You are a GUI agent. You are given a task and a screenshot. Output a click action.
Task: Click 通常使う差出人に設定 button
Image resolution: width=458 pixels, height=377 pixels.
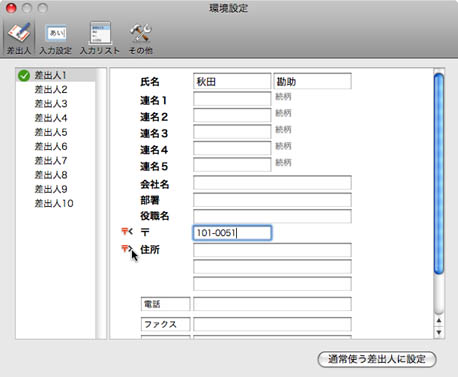[x=377, y=359]
